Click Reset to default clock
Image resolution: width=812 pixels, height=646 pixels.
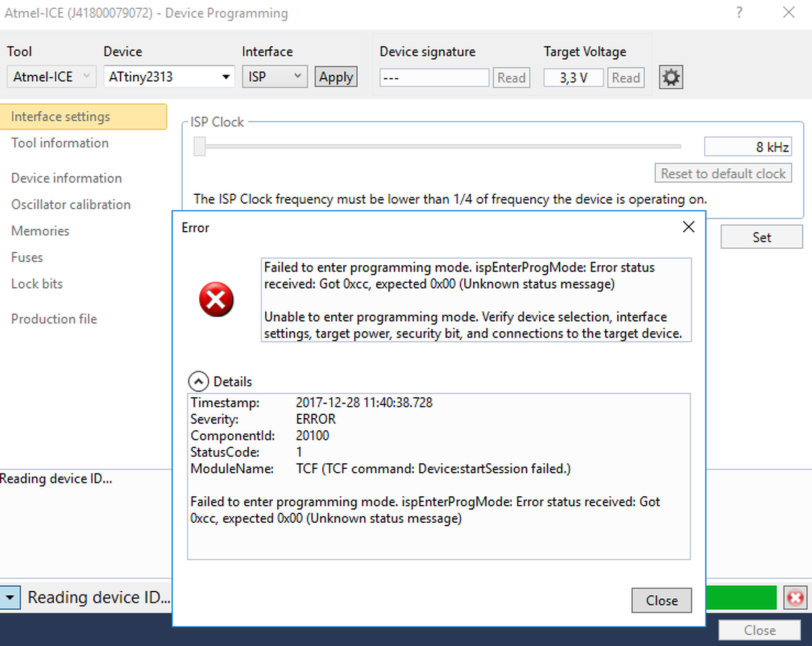pos(723,173)
